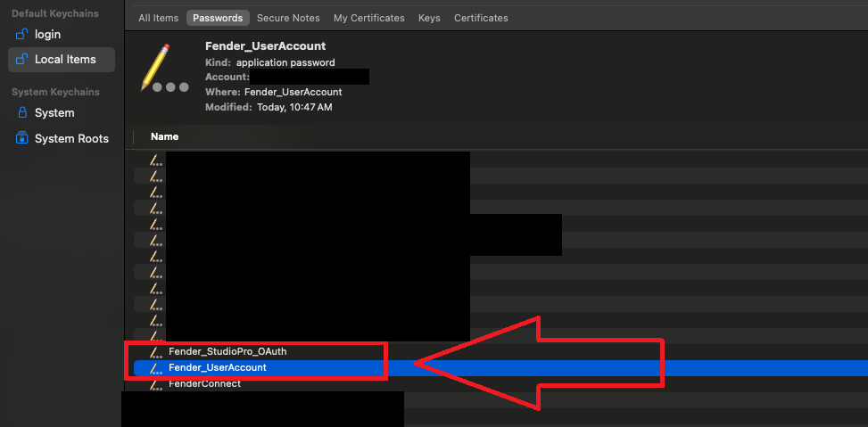Select the Fender_StudioPro_OAuth row
Screen dimensions: 868x427
[501, 351]
